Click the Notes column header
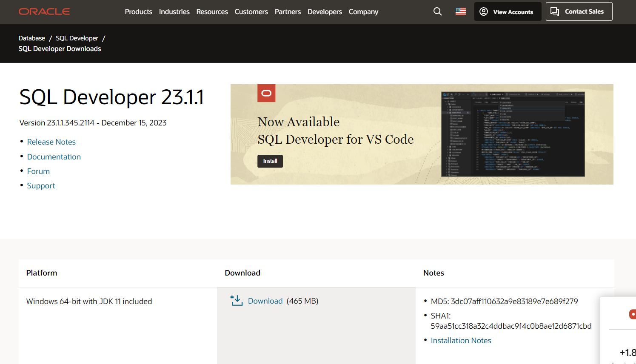Image resolution: width=636 pixels, height=364 pixels. [x=434, y=273]
